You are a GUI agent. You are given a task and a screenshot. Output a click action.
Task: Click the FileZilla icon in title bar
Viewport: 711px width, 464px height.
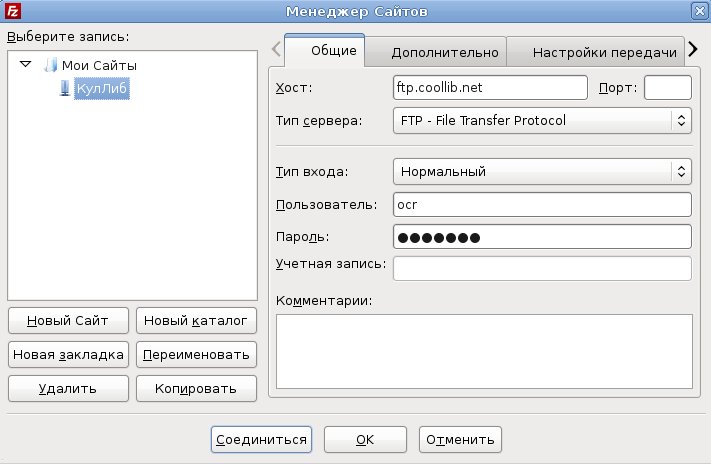pos(12,10)
